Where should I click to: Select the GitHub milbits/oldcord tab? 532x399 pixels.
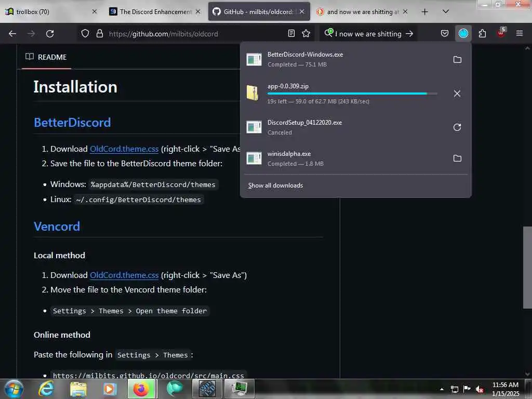[x=259, y=11]
